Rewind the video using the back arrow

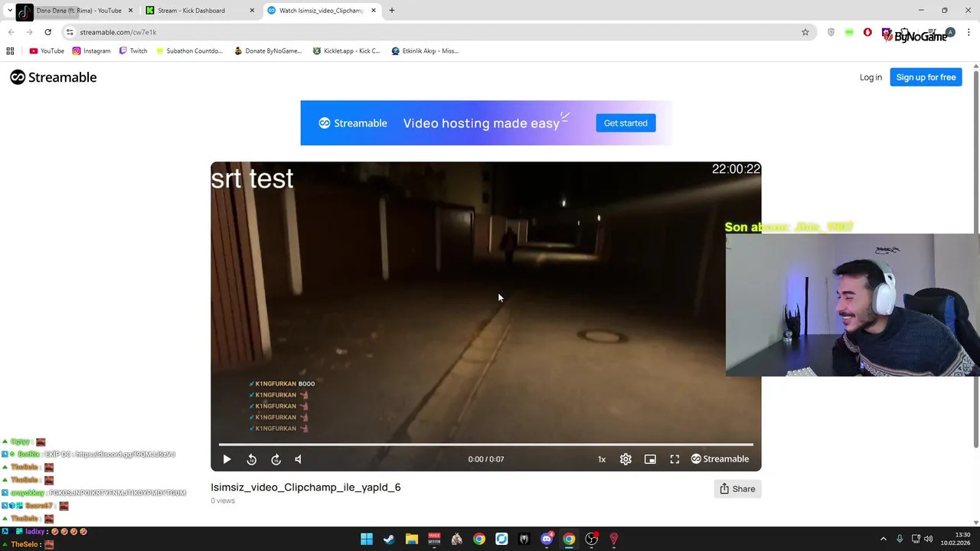click(251, 459)
